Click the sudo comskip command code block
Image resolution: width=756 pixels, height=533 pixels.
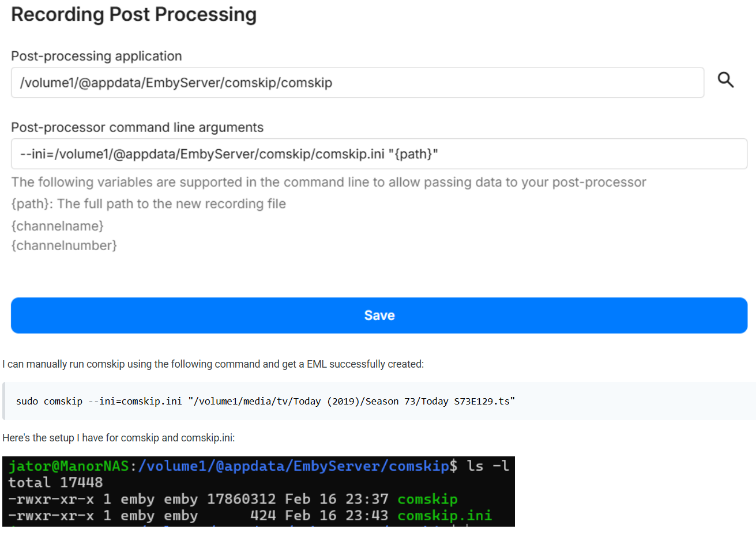click(x=265, y=401)
